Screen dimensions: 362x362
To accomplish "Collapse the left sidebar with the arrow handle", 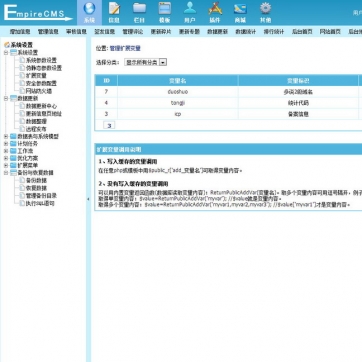I will click(88, 199).
